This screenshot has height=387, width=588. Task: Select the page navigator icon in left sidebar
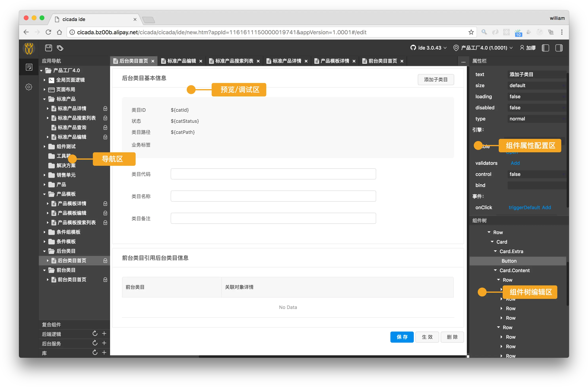tap(29, 67)
